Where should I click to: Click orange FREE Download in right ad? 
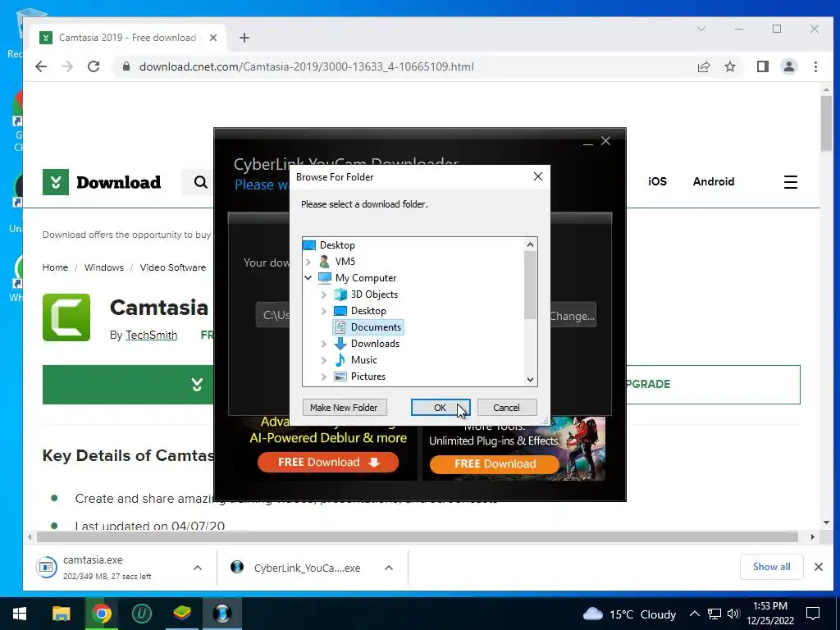click(x=495, y=464)
